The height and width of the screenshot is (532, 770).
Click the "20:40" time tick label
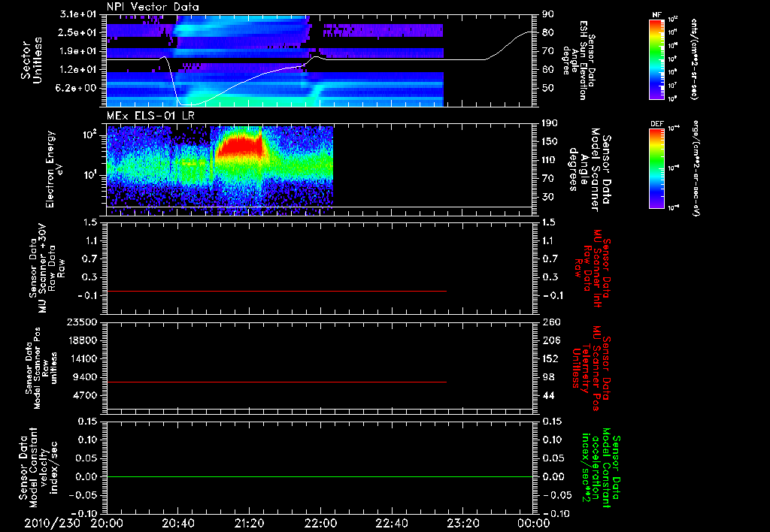click(x=177, y=523)
